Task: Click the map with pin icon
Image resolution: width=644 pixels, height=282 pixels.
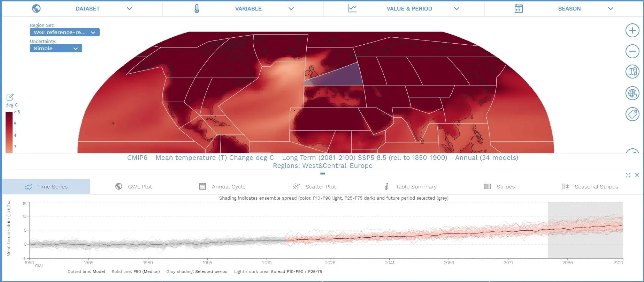Action: [632, 72]
